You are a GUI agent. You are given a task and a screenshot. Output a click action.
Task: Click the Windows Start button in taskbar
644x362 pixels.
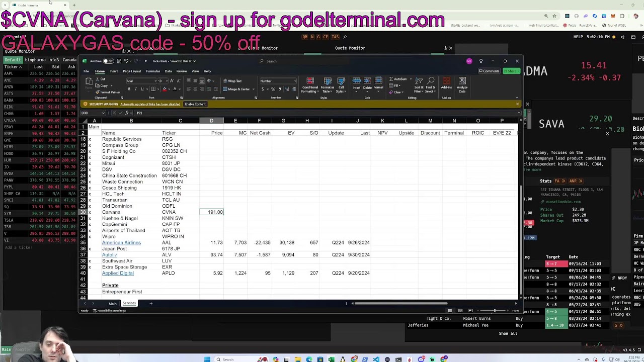207,359
